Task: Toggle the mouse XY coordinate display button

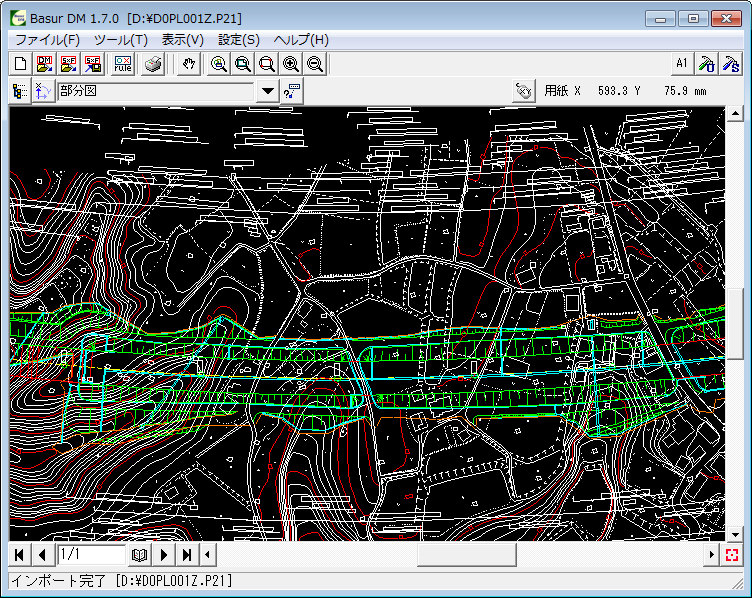Action: [x=524, y=91]
